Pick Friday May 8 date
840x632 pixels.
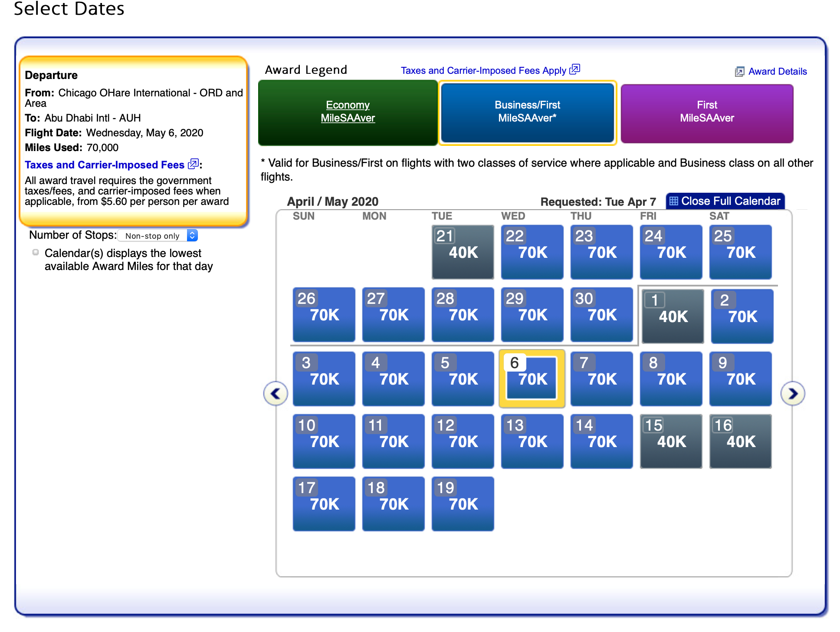(x=671, y=379)
